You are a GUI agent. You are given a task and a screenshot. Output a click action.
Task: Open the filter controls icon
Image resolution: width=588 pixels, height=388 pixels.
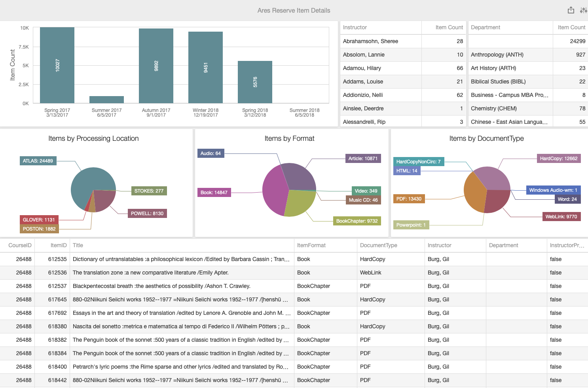click(584, 10)
